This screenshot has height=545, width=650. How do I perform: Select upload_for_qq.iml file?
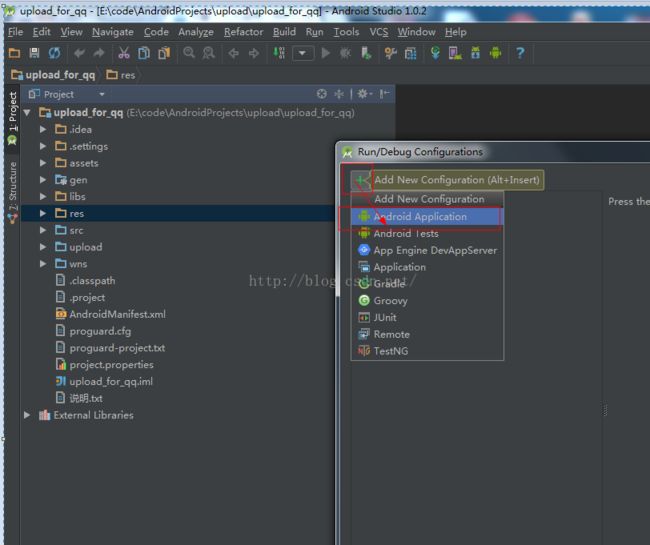104,381
